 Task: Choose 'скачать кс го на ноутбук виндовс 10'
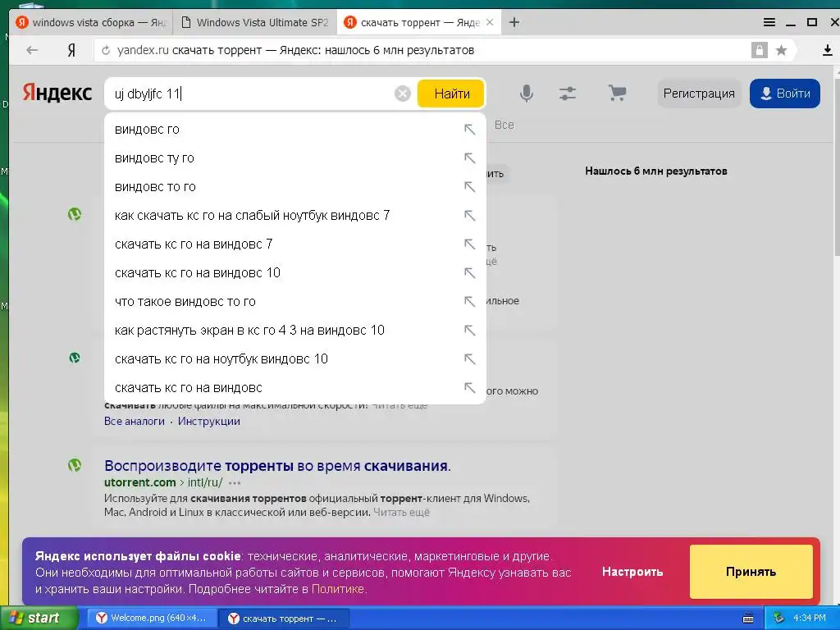pyautogui.click(x=294, y=358)
